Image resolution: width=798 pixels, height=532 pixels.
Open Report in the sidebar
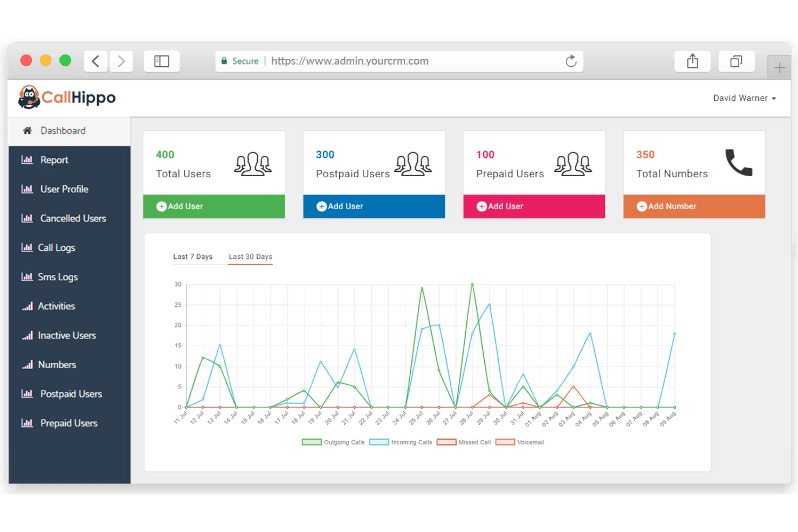(70, 160)
